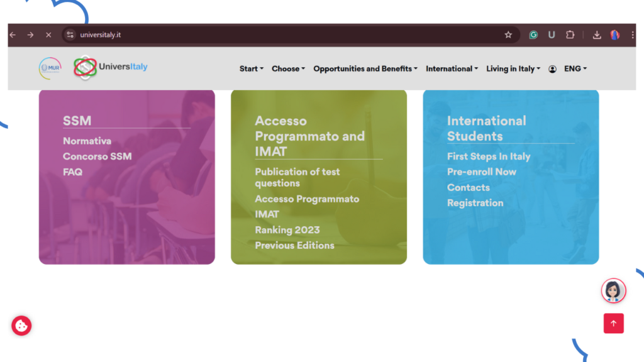
Task: Expand the Start dropdown menu
Action: coord(251,69)
